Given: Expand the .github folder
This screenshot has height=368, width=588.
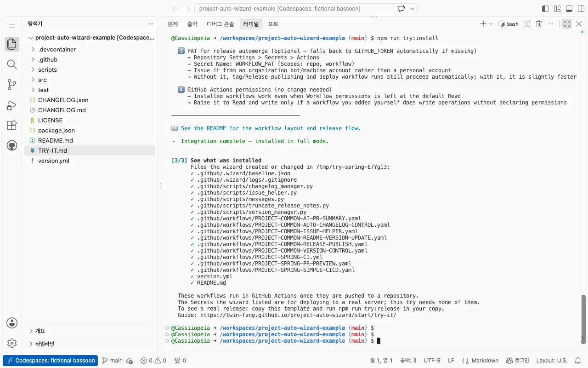Looking at the screenshot, I should point(90,59).
